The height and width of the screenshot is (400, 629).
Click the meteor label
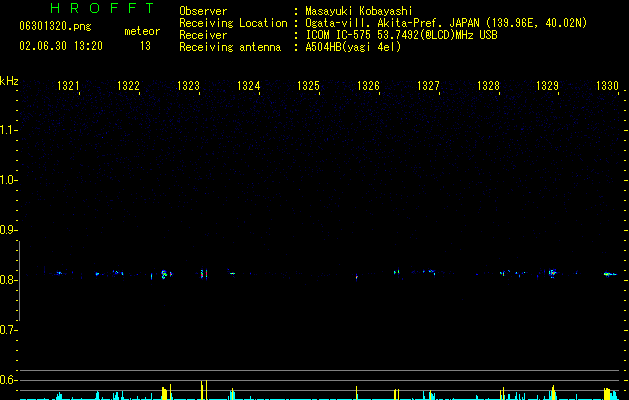click(x=142, y=31)
